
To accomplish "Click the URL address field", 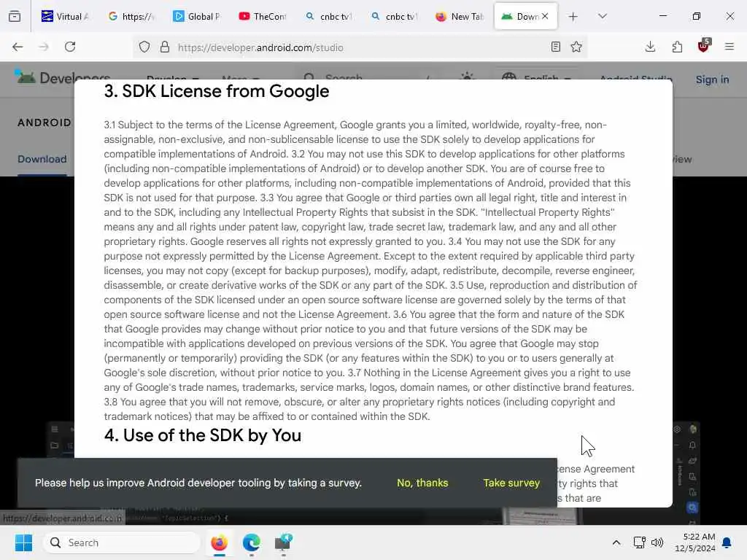I will click(360, 47).
